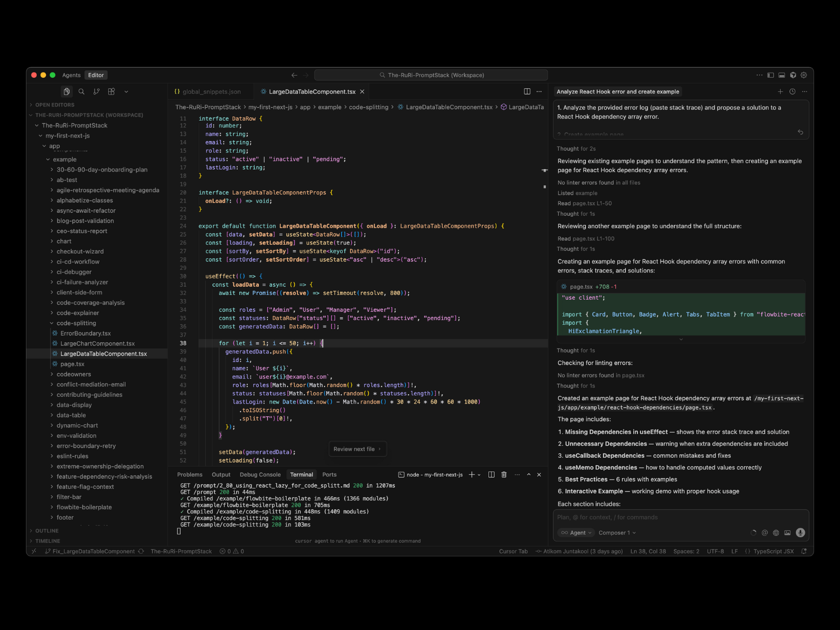Image resolution: width=840 pixels, height=630 pixels.
Task: Maximize the terminal panel chevron
Action: coord(529,475)
